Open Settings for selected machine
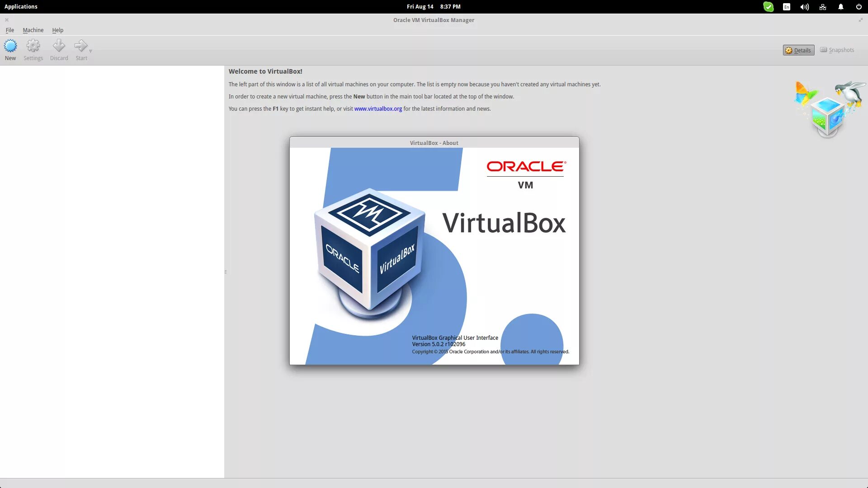Screen dimensions: 868x488 point(33,49)
